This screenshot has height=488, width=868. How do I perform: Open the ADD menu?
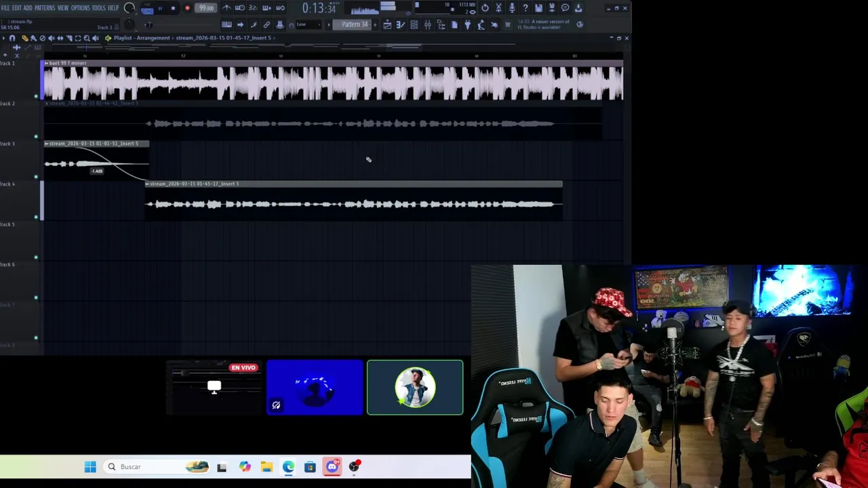click(x=28, y=8)
